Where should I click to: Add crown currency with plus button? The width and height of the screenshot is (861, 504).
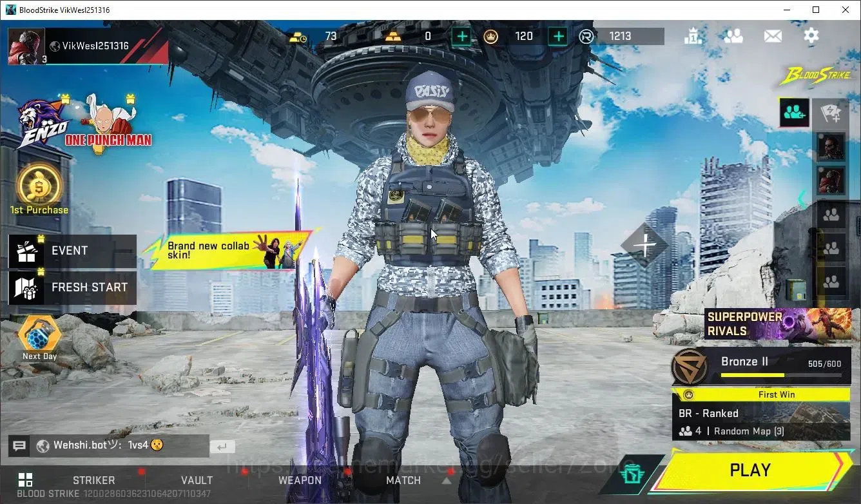[558, 37]
